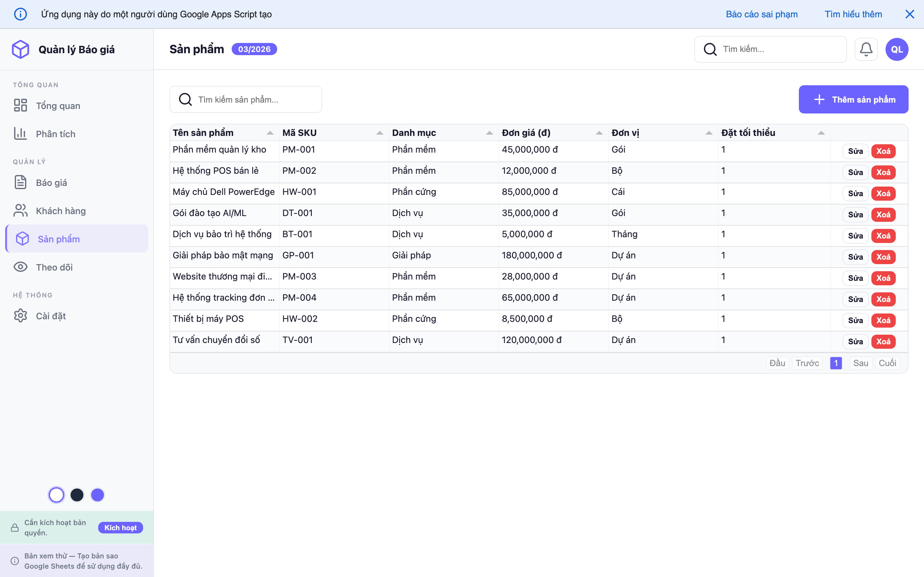Click the info icon in top banner
The image size is (924, 577).
coord(21,14)
